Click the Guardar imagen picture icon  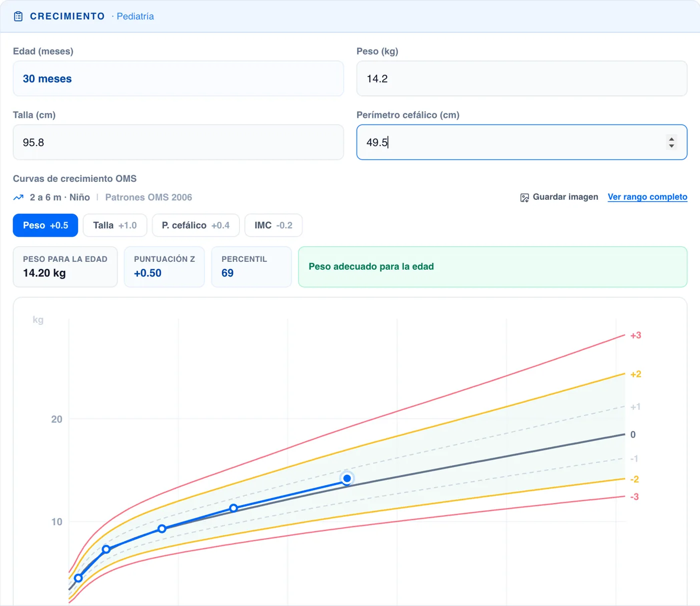pos(524,198)
